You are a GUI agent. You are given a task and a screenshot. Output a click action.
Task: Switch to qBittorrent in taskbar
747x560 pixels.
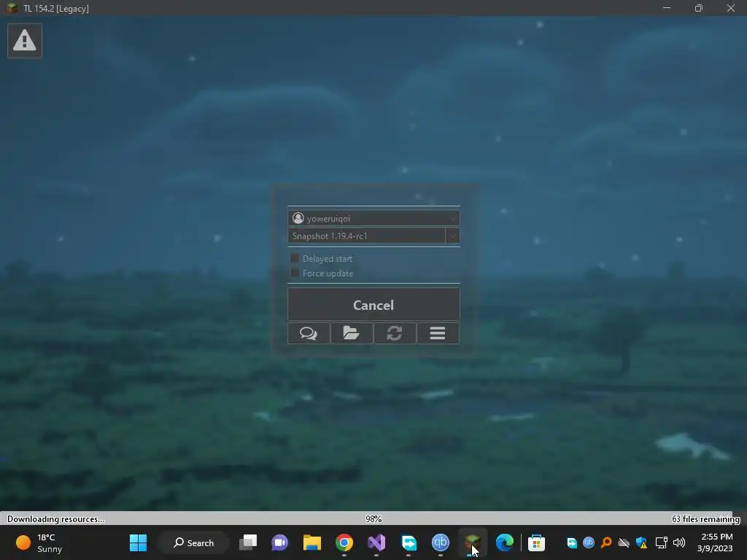click(440, 542)
